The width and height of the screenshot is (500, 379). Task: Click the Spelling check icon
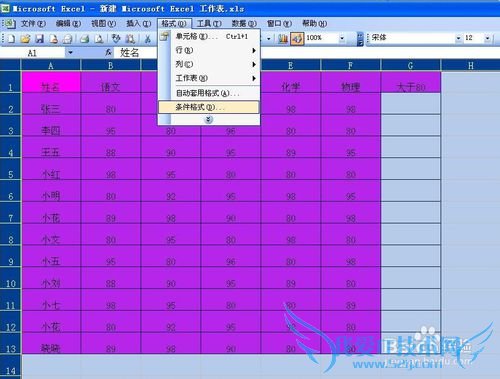point(116,39)
